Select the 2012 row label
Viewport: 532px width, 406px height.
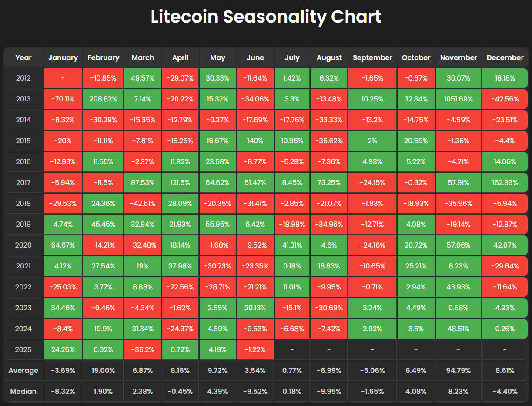coord(23,78)
